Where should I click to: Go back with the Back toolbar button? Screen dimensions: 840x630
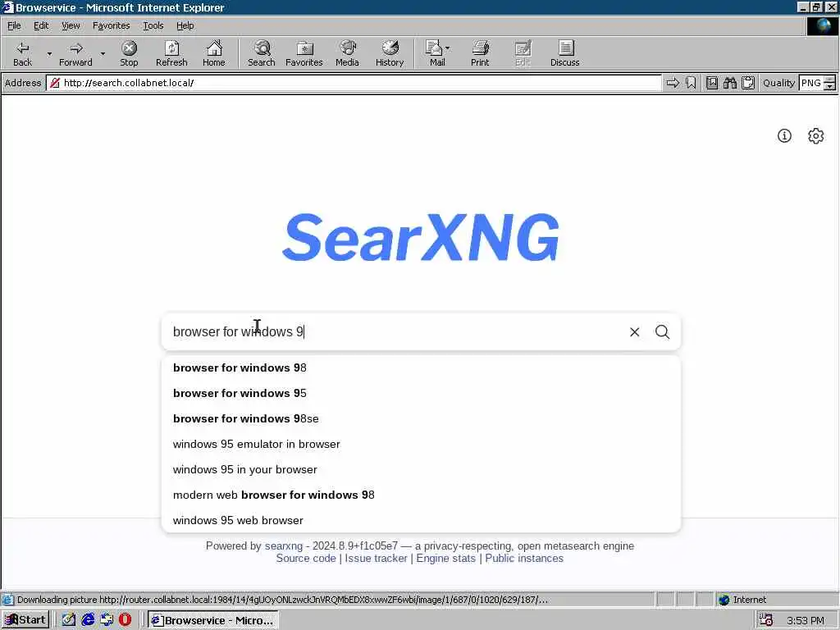pyautogui.click(x=22, y=53)
